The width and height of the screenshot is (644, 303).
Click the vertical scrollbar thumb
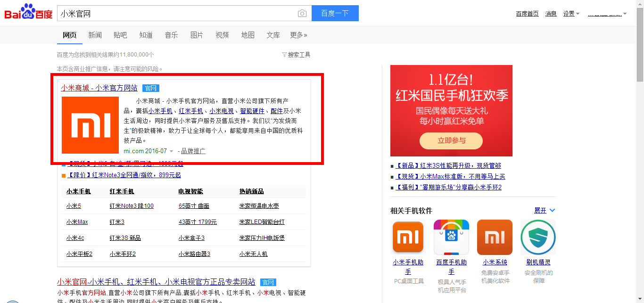[640, 45]
